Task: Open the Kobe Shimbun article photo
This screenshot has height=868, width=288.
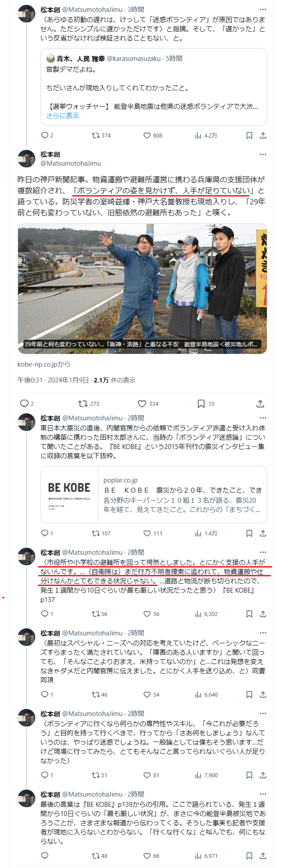Action: [142, 289]
